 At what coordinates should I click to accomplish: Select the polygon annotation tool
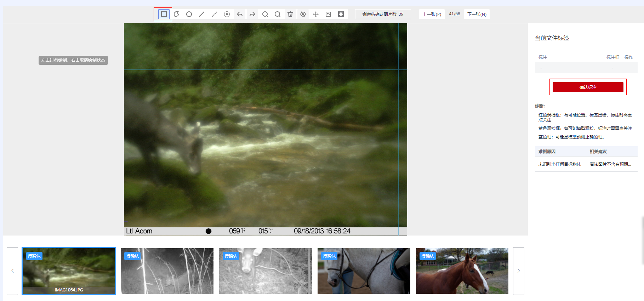[176, 14]
